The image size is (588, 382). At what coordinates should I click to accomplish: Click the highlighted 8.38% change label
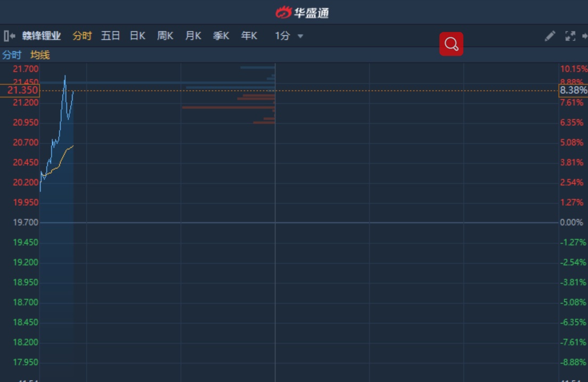point(574,91)
